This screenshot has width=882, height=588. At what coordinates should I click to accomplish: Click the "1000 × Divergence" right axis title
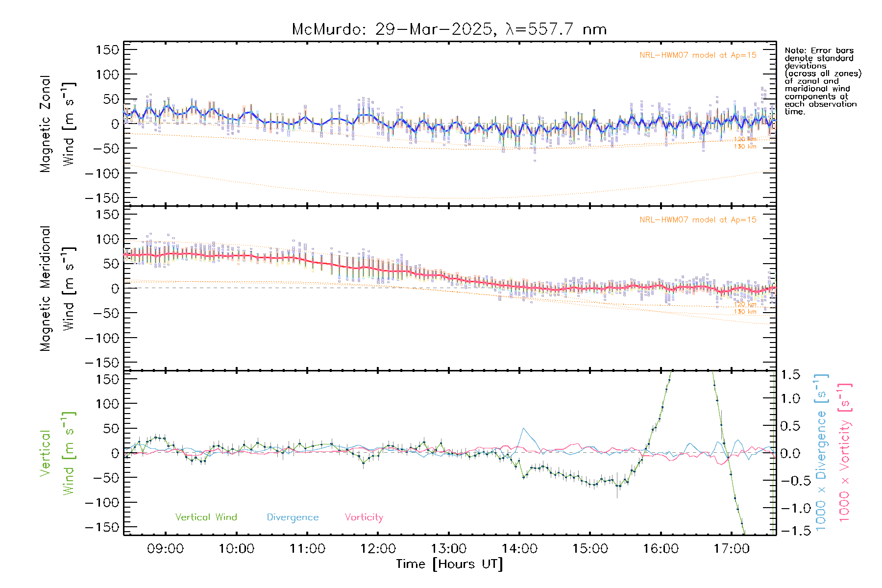(x=821, y=452)
